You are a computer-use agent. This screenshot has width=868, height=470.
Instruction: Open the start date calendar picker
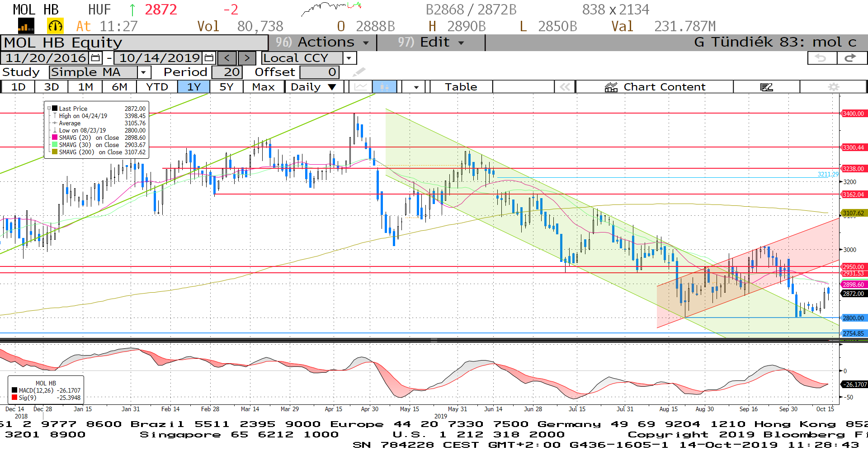[95, 58]
